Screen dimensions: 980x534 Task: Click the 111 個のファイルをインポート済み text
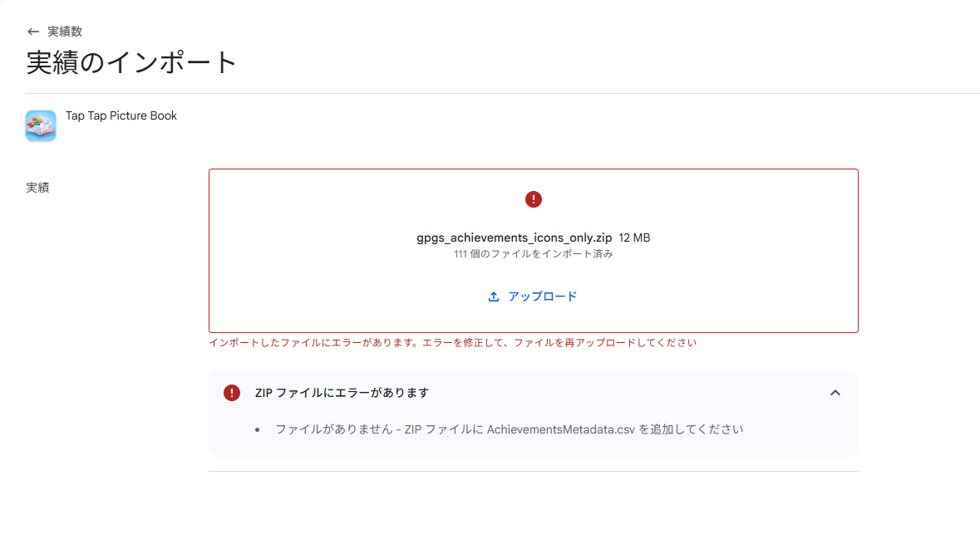click(x=533, y=254)
